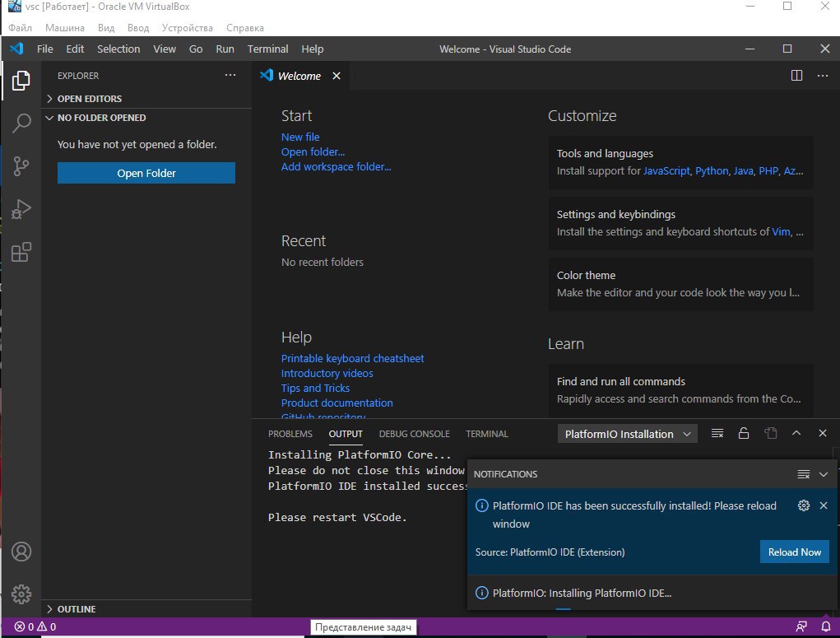Dismiss the PlatformIO installed notification
The image size is (840, 638).
pyautogui.click(x=824, y=505)
